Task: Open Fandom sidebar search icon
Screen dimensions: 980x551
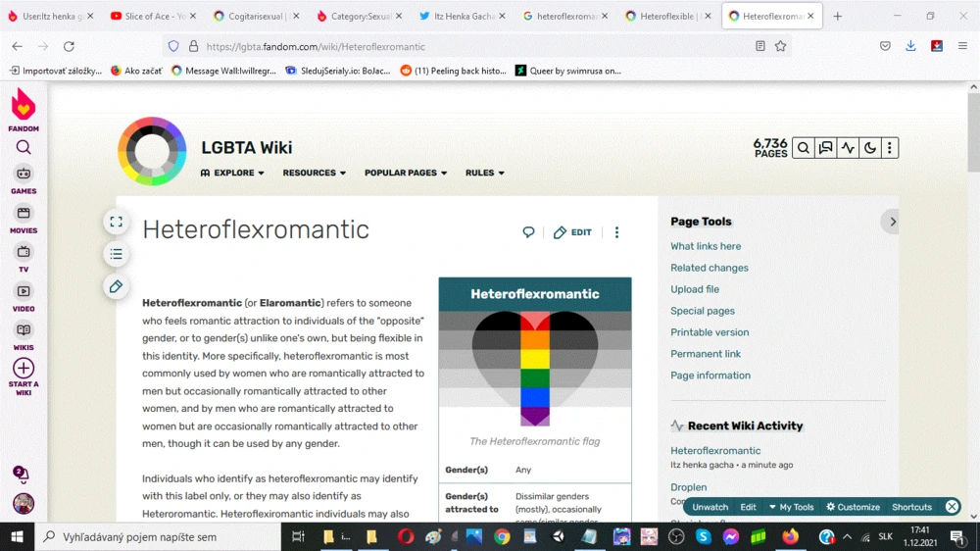Action: pyautogui.click(x=24, y=148)
